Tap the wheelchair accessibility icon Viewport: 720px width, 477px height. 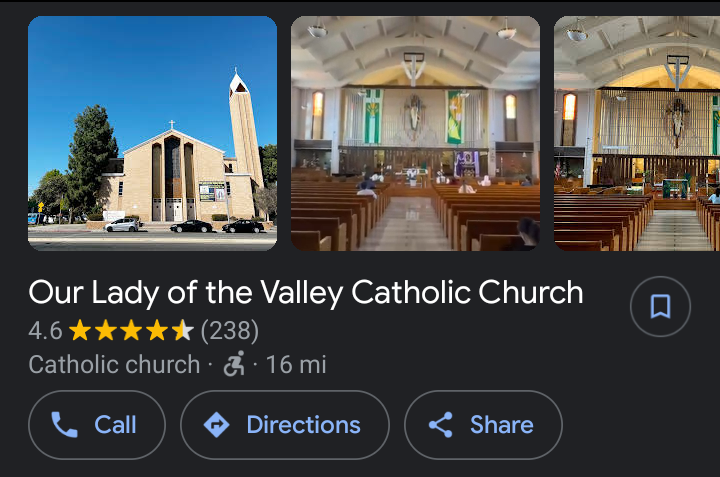coord(234,365)
